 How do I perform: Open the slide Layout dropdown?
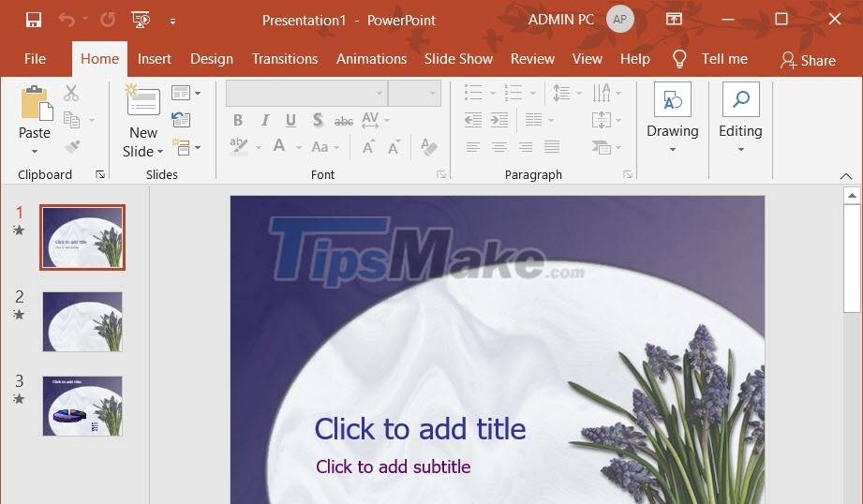point(186,93)
